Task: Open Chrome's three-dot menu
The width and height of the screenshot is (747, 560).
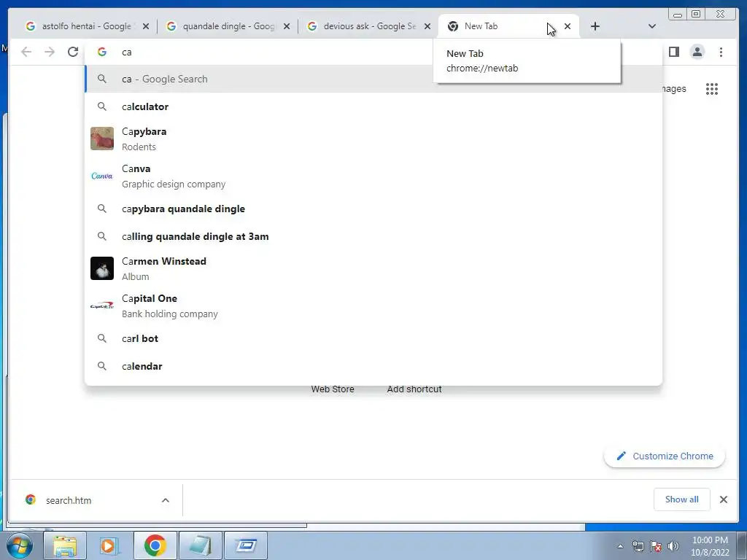Action: click(x=721, y=52)
